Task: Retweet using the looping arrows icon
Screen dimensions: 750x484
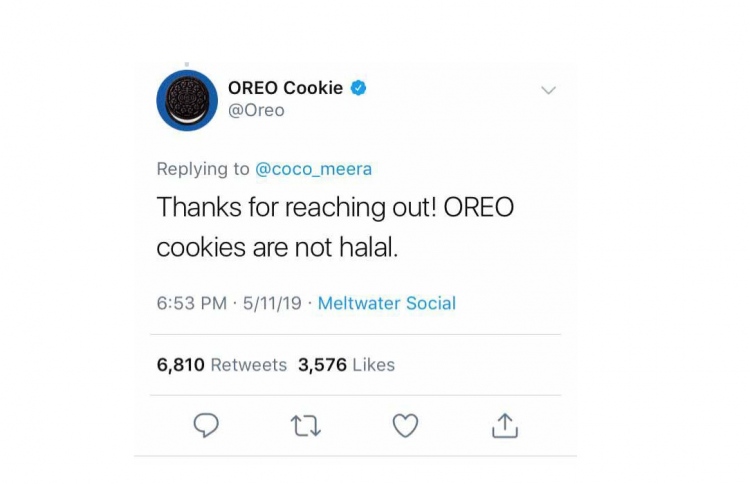Action: coord(306,426)
